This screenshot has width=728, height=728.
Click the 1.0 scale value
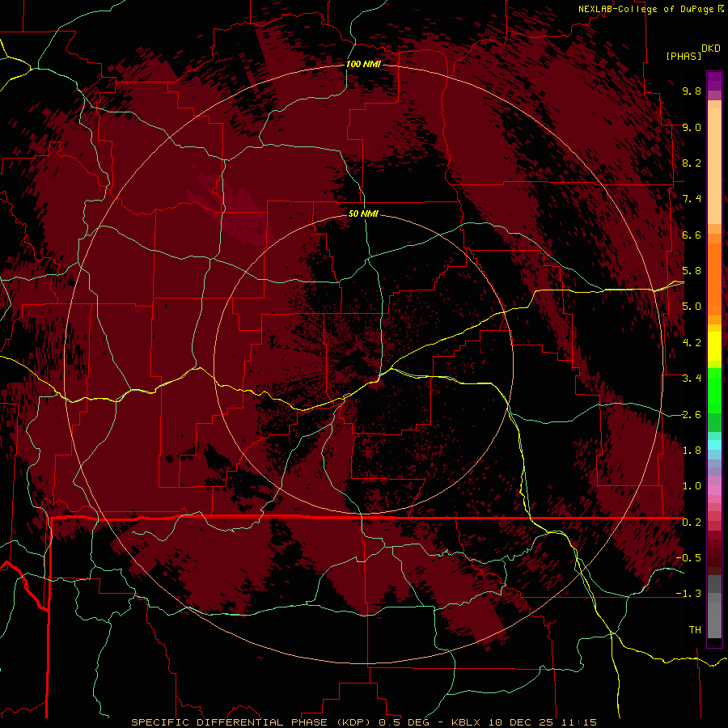(692, 486)
